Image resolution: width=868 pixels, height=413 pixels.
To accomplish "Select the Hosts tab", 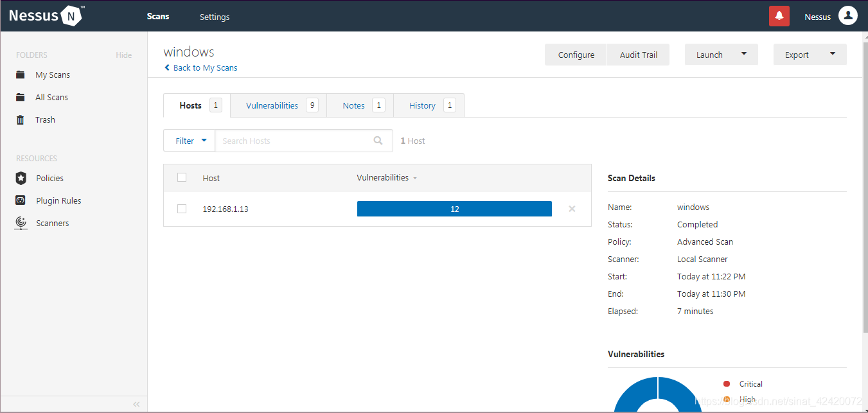I will click(x=196, y=105).
